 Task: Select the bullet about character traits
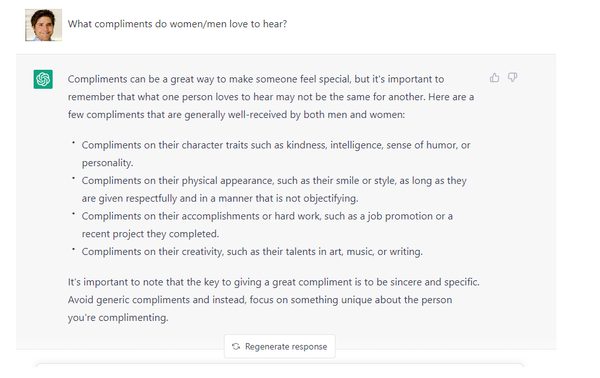[276, 154]
